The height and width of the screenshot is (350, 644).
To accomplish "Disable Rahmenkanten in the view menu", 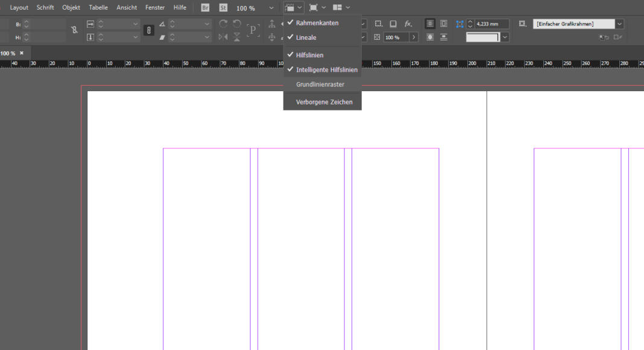I will (x=316, y=22).
